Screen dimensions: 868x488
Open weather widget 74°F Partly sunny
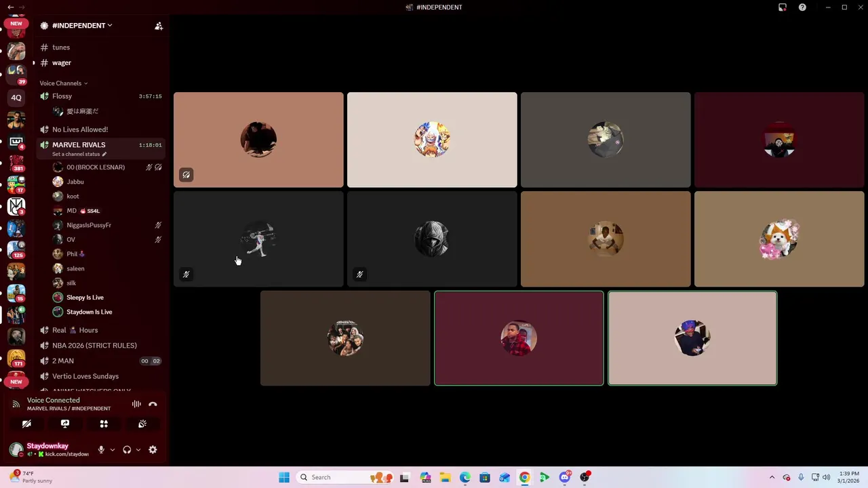pos(32,477)
